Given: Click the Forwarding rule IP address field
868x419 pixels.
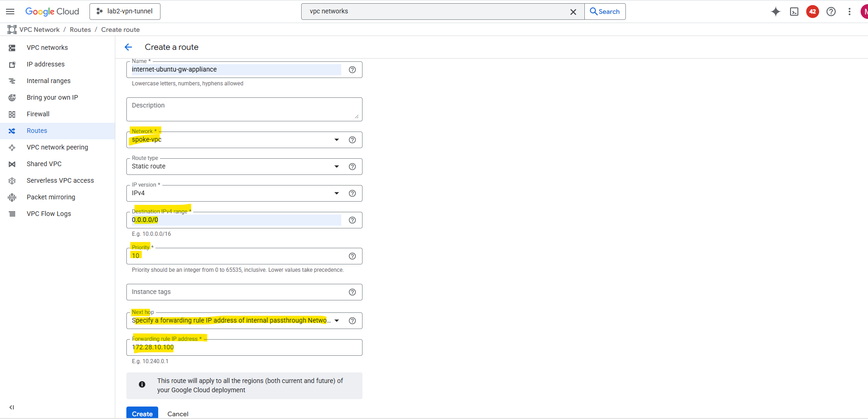Looking at the screenshot, I should point(244,347).
